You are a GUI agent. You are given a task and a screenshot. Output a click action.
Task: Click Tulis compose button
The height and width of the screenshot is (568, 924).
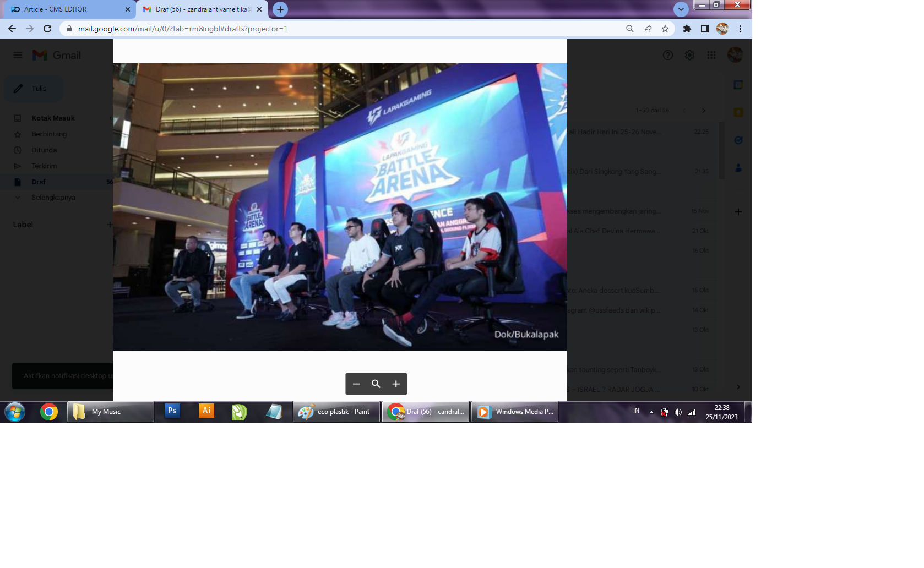34,89
